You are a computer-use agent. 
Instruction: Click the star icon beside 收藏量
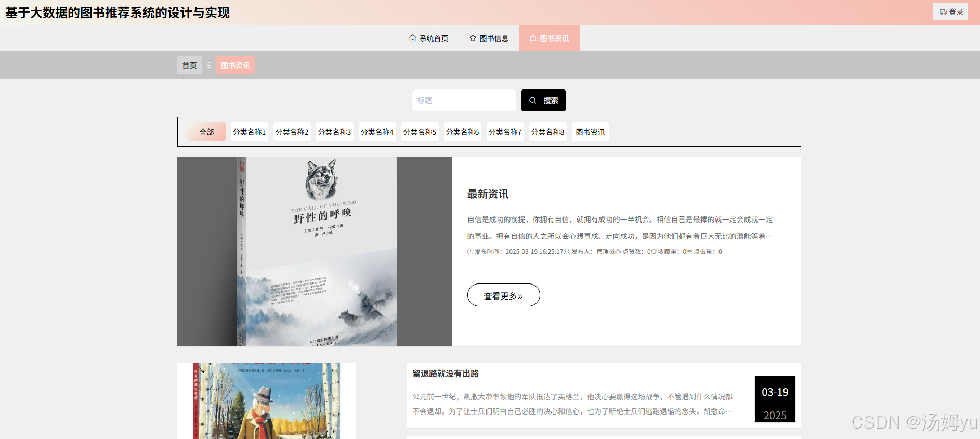pos(654,252)
